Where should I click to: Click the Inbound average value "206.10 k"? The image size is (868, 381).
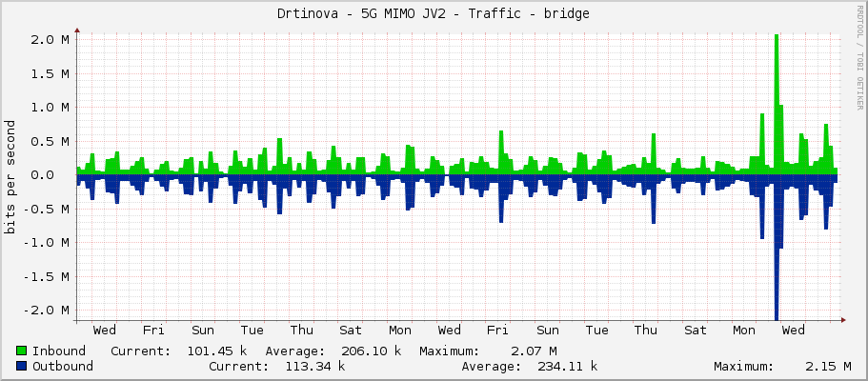371,351
